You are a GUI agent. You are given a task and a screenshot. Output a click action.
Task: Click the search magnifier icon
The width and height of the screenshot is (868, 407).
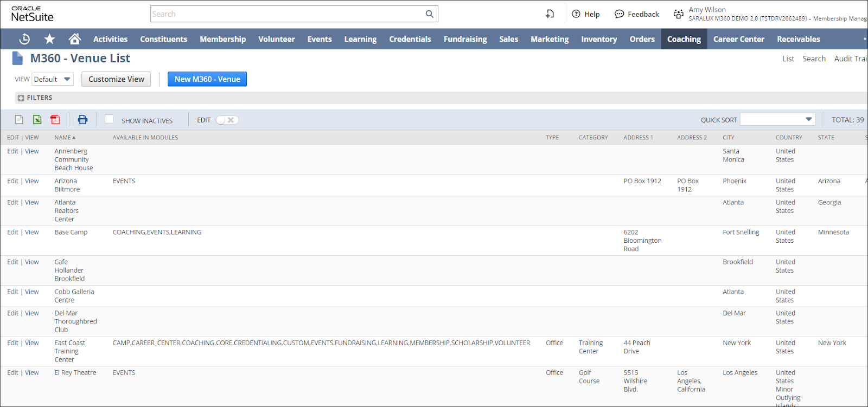pos(429,14)
